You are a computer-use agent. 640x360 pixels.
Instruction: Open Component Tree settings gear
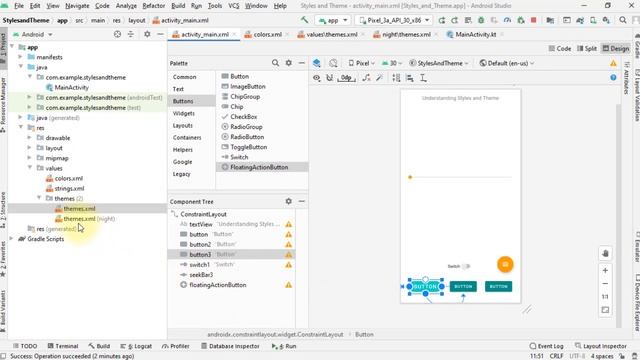289,201
